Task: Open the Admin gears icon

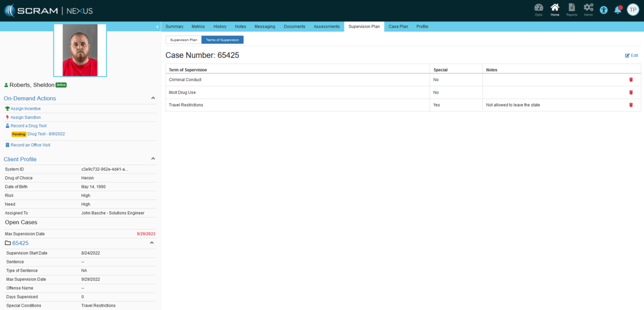Action: click(588, 9)
